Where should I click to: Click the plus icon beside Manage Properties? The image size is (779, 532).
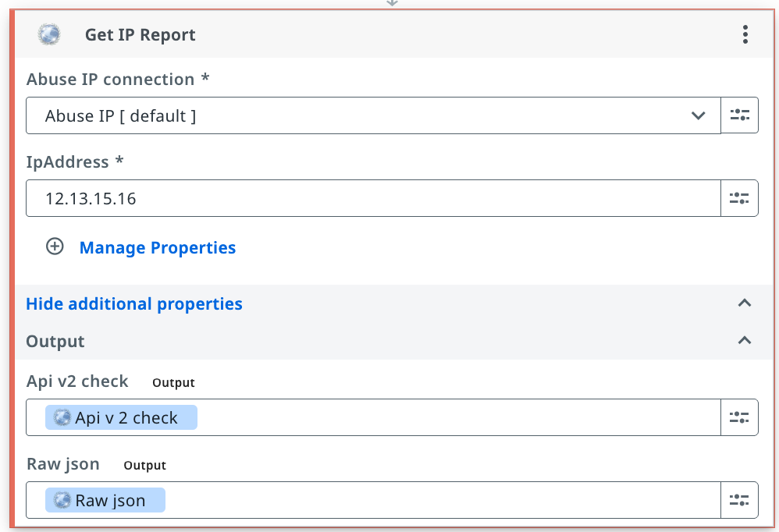point(55,246)
